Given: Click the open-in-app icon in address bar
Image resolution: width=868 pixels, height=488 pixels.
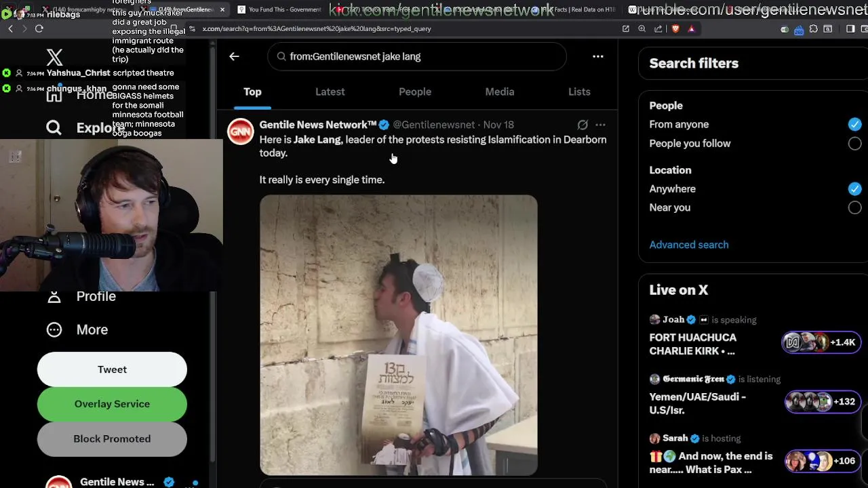Looking at the screenshot, I should 625,28.
